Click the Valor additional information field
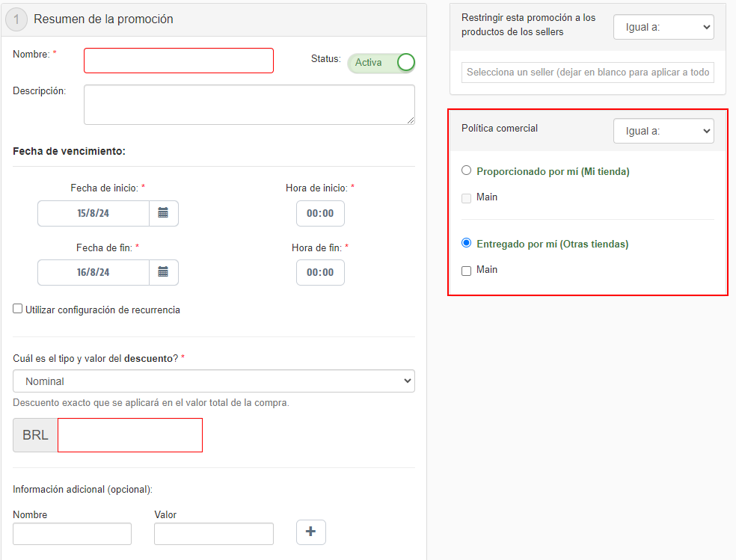The height and width of the screenshot is (560, 736). click(214, 534)
